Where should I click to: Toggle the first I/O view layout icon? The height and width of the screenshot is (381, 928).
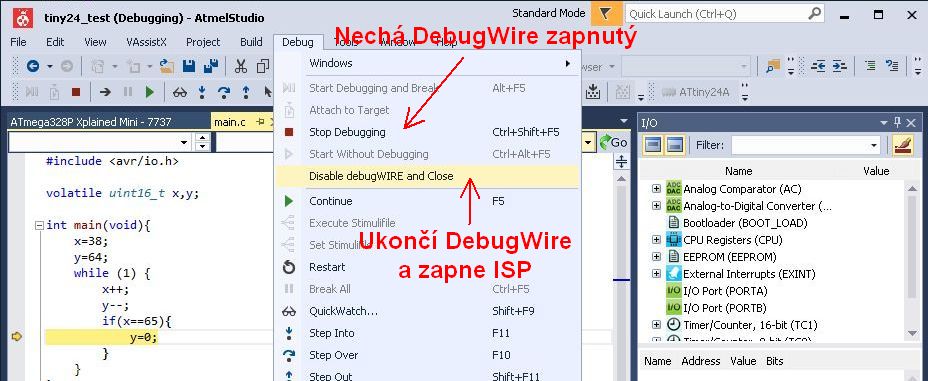point(652,145)
